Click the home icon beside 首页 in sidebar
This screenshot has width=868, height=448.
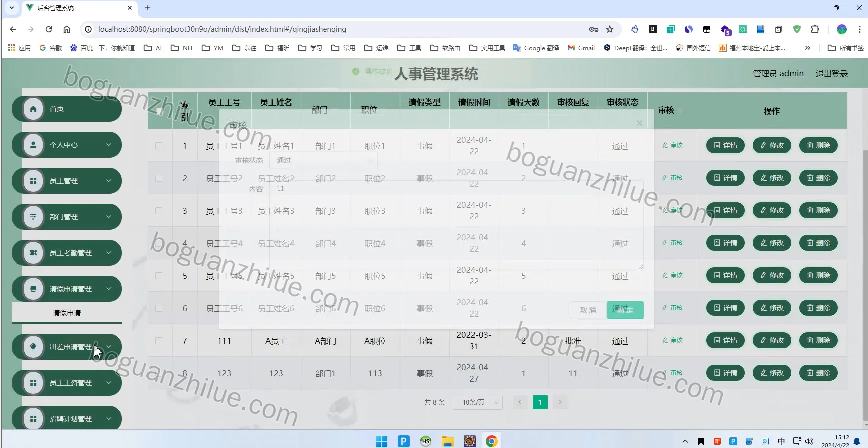[x=33, y=109]
